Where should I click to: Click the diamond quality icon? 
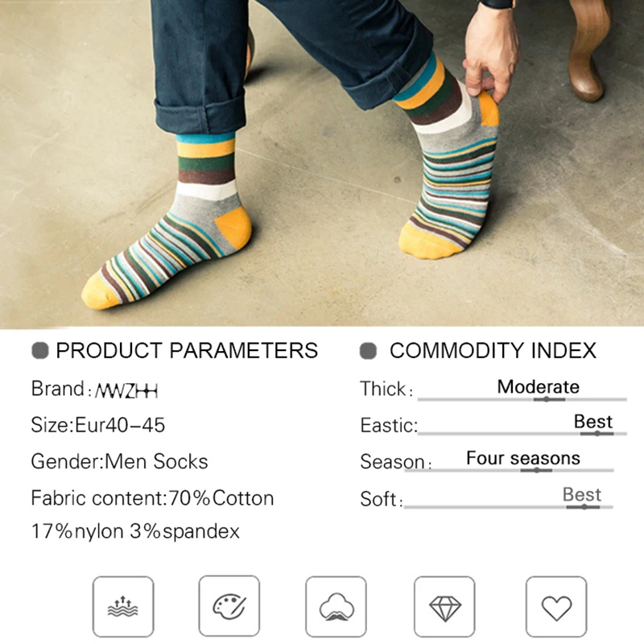tap(444, 606)
